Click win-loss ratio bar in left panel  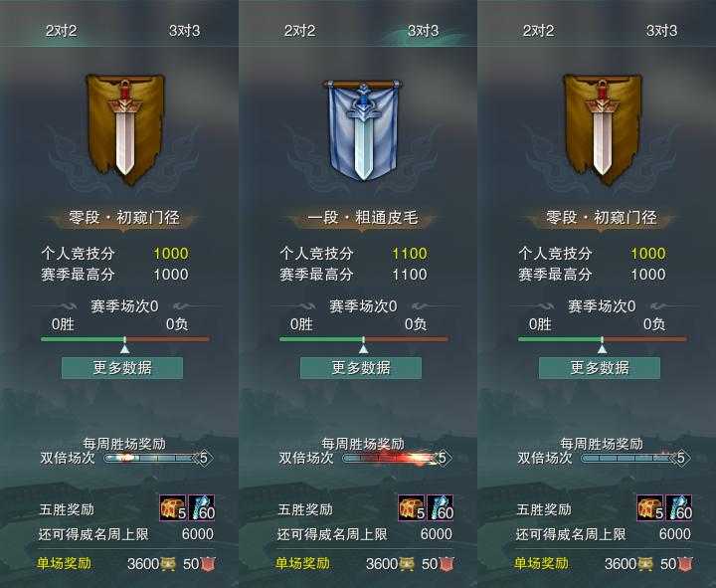tap(125, 339)
